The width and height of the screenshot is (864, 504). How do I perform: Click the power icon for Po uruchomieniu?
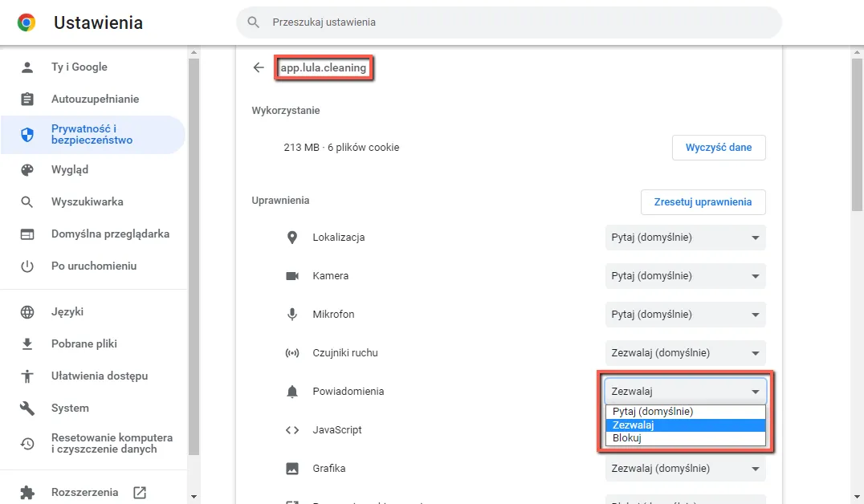coord(27,266)
